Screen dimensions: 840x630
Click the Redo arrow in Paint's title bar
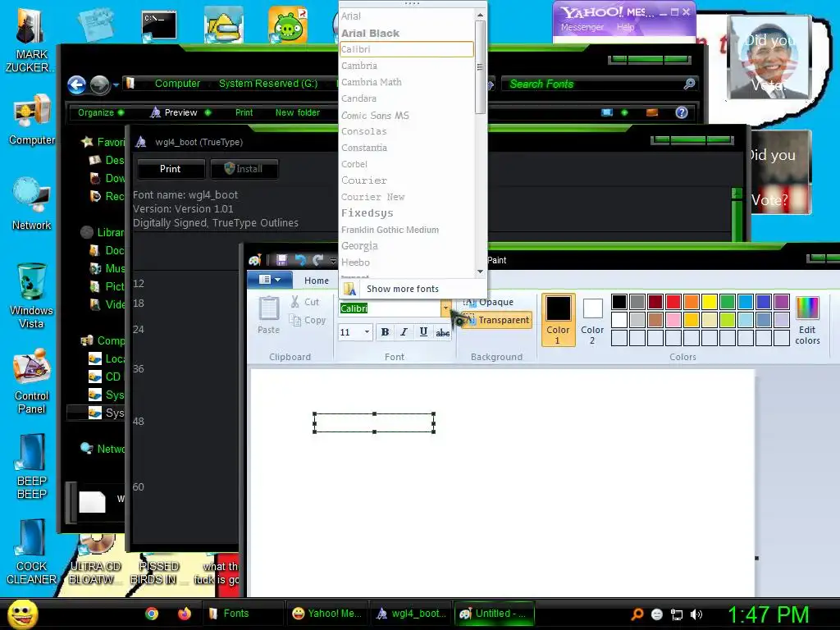[x=318, y=260]
